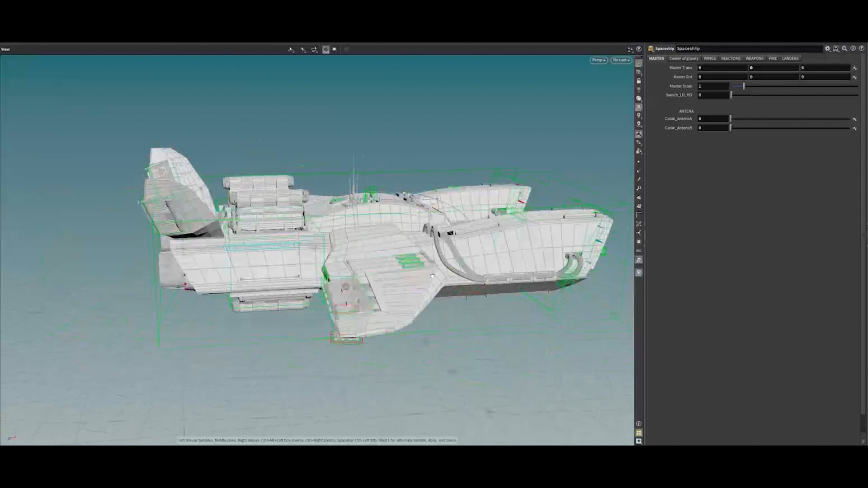Image resolution: width=868 pixels, height=488 pixels.
Task: Switch to the WEAPONS tab
Action: coord(754,58)
